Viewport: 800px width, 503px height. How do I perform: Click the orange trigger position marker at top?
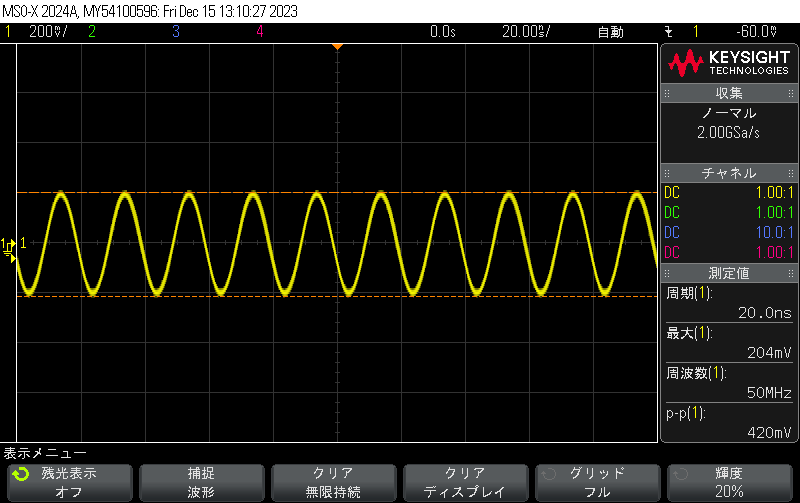tap(338, 47)
